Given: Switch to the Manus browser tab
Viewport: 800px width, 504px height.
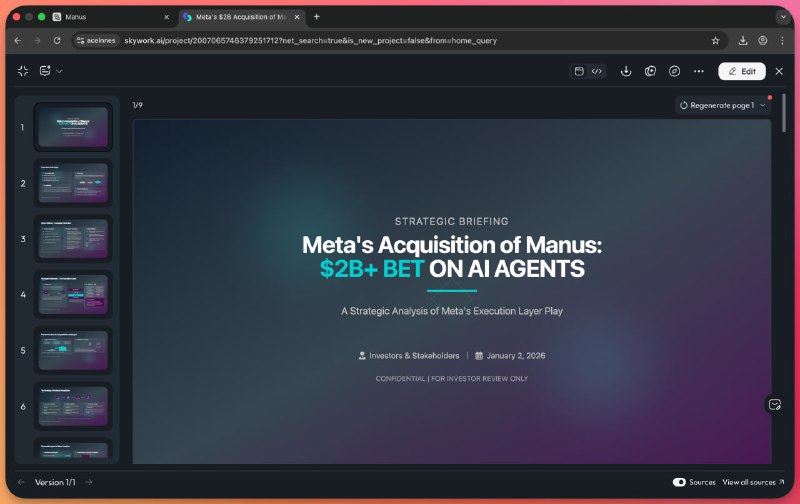Looking at the screenshot, I should coord(111,17).
